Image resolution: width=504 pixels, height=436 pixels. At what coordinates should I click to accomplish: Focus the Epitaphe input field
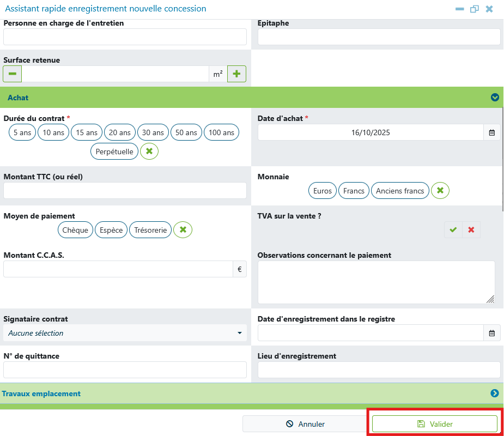point(379,37)
